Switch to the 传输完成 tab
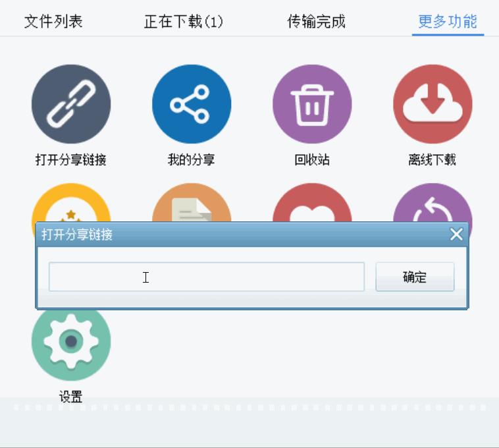This screenshot has height=448, width=499. [317, 22]
